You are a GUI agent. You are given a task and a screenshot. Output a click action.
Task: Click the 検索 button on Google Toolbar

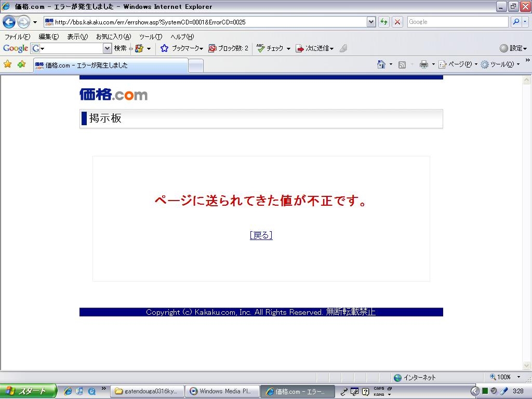pos(120,48)
